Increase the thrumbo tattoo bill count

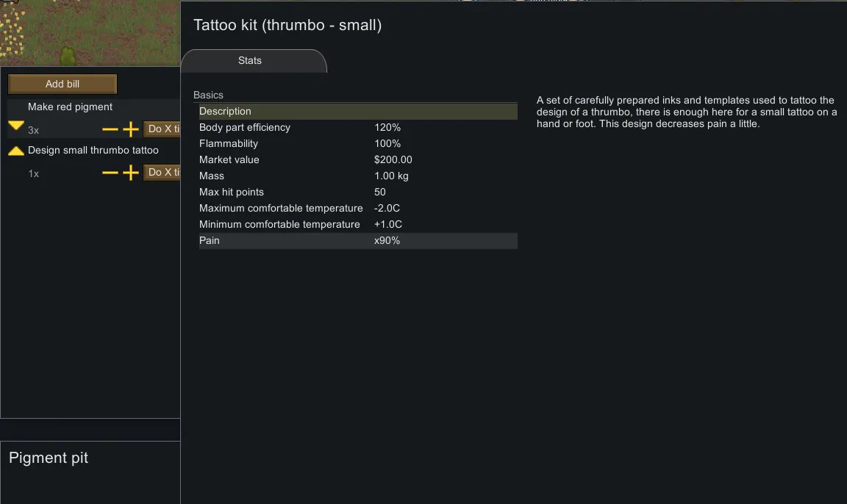tap(130, 173)
